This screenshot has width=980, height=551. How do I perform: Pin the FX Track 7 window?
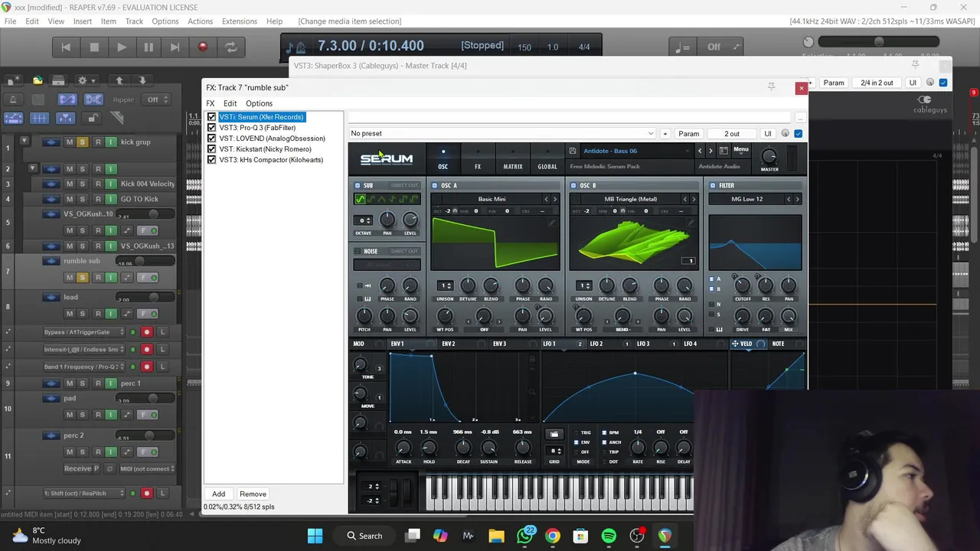click(771, 86)
